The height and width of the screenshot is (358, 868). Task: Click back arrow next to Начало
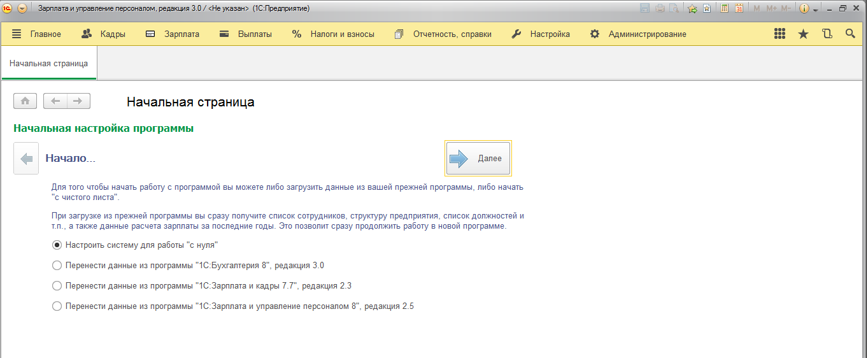[26, 159]
